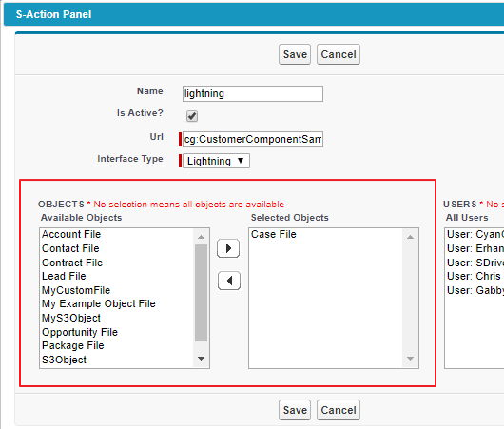504x429 pixels.
Task: Click the left arrow remove-object button
Action: (x=229, y=281)
